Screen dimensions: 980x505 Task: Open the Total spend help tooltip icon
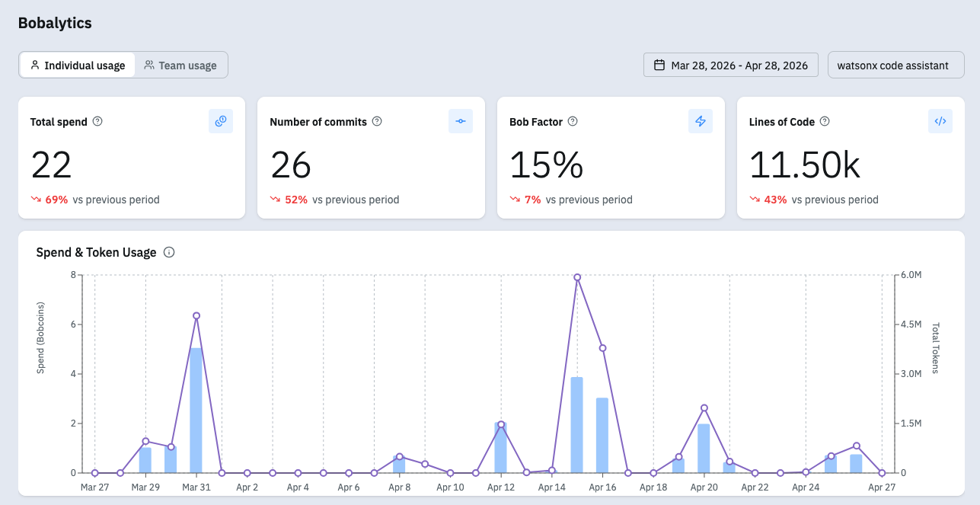97,121
